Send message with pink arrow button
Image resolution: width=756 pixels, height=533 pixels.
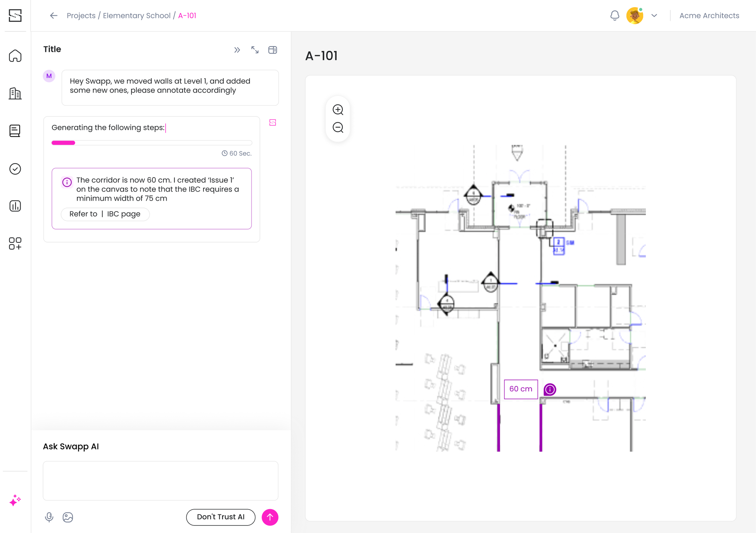[x=270, y=517]
